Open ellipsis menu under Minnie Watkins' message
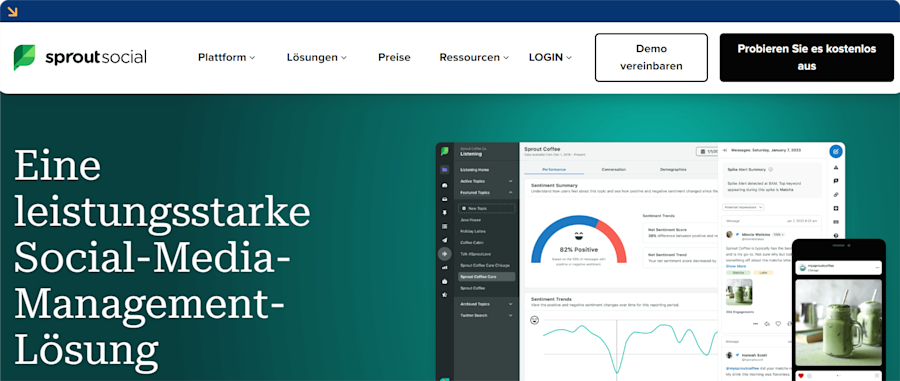Screen dimensions: 900x381 755,324
